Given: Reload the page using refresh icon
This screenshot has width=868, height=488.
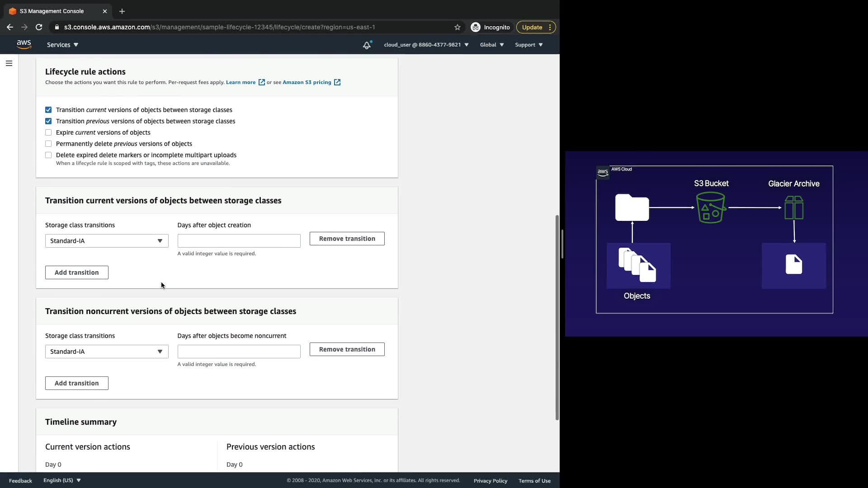Looking at the screenshot, I should (x=39, y=27).
